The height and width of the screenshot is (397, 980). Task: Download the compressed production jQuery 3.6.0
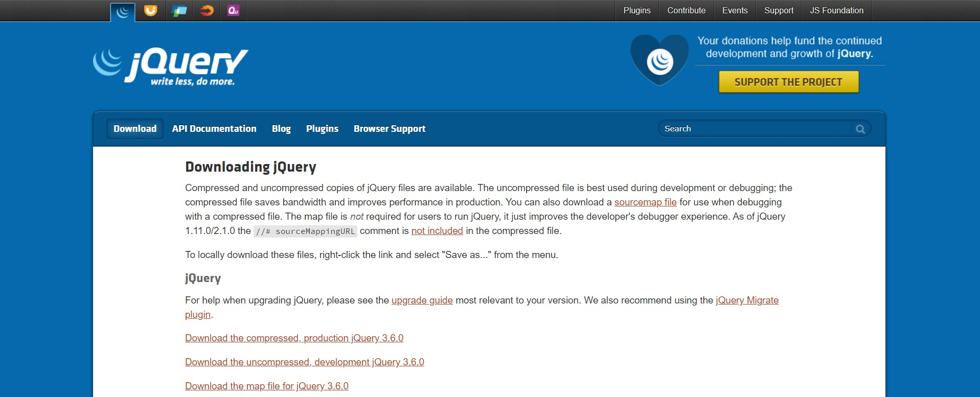tap(294, 338)
